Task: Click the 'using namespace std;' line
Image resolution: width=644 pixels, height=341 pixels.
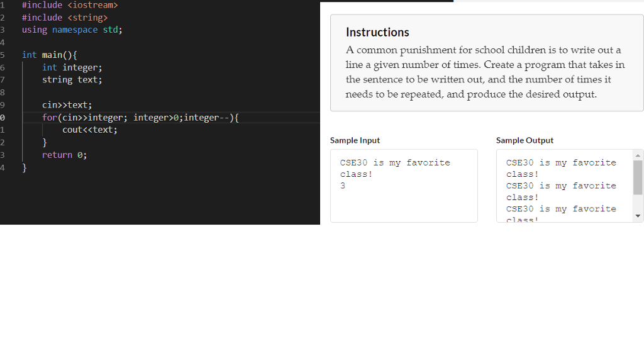Action: click(72, 30)
